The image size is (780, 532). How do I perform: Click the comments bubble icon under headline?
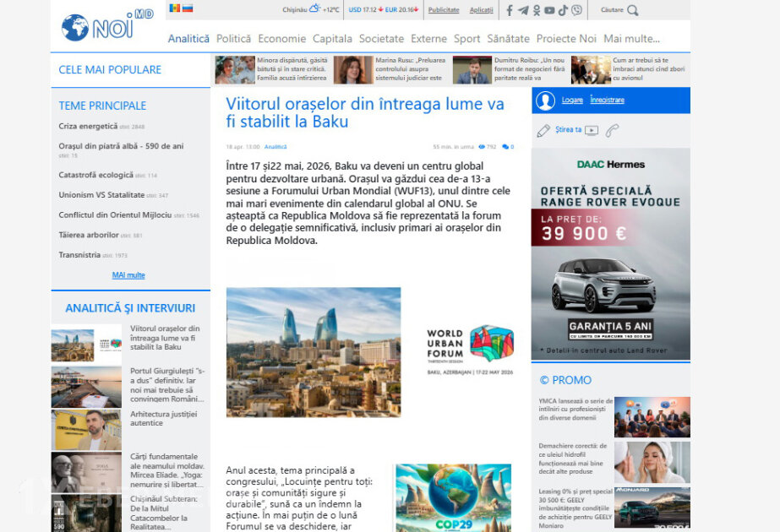[x=505, y=147]
